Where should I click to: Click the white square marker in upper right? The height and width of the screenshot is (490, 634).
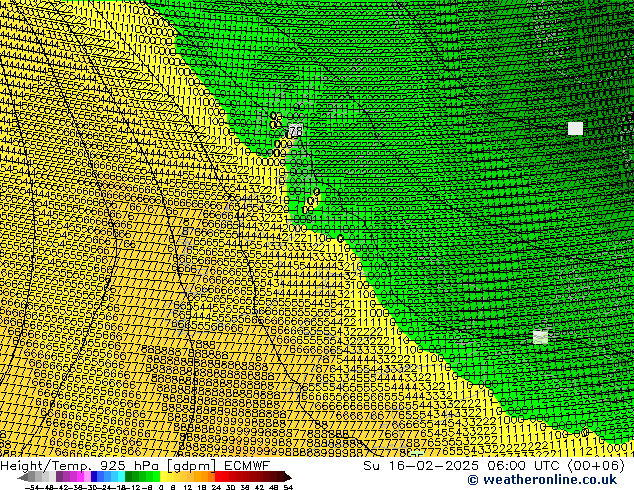(x=575, y=128)
